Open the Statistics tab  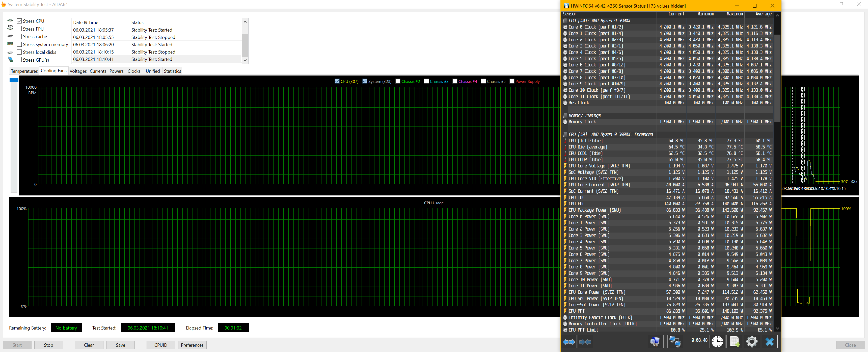172,71
